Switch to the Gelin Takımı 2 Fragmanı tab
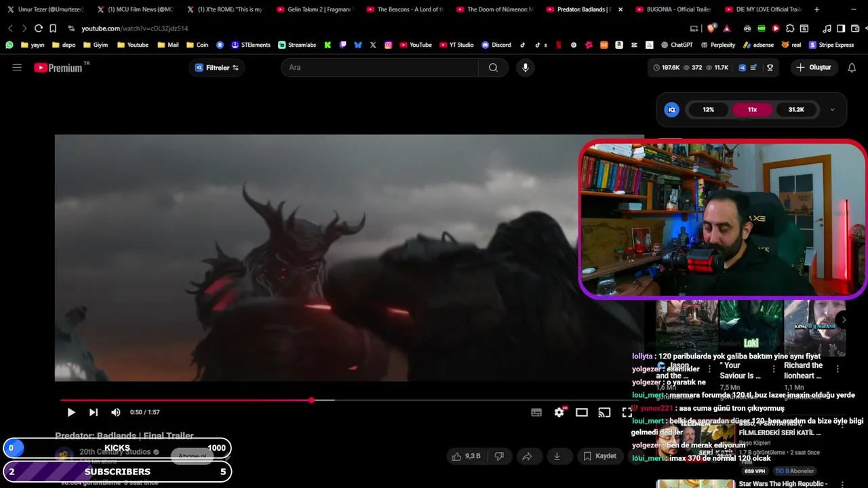Image resolution: width=868 pixels, height=488 pixels. tap(315, 9)
